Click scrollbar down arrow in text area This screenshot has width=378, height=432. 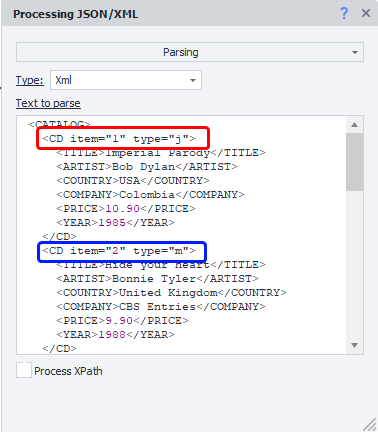point(354,345)
